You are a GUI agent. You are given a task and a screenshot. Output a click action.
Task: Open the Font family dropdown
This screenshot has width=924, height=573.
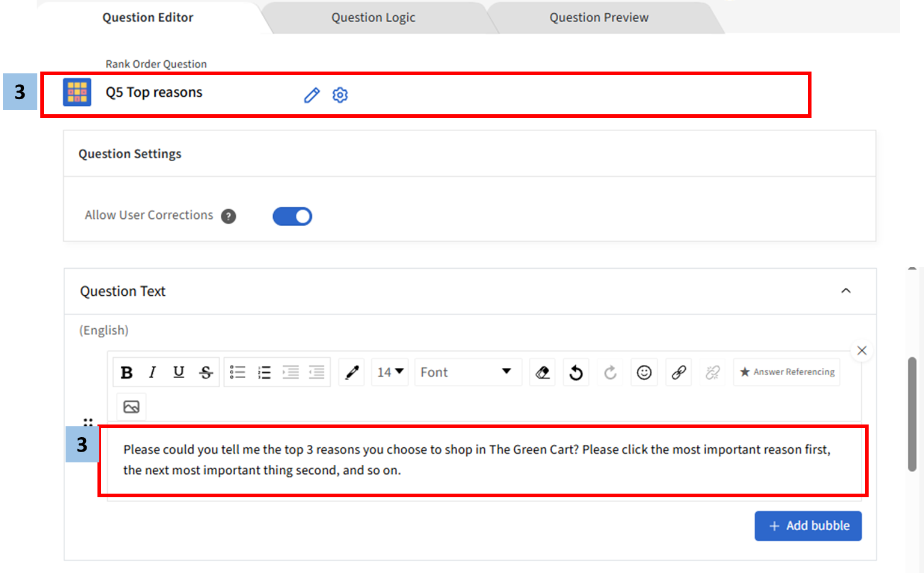tap(467, 372)
